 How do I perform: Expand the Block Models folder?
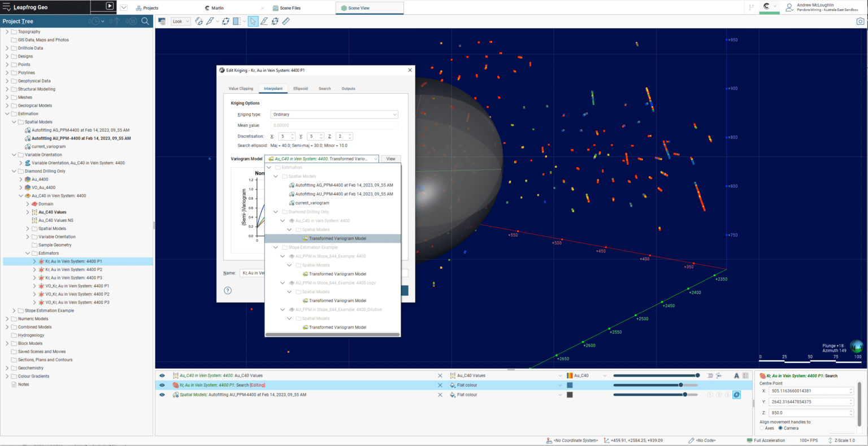click(7, 343)
